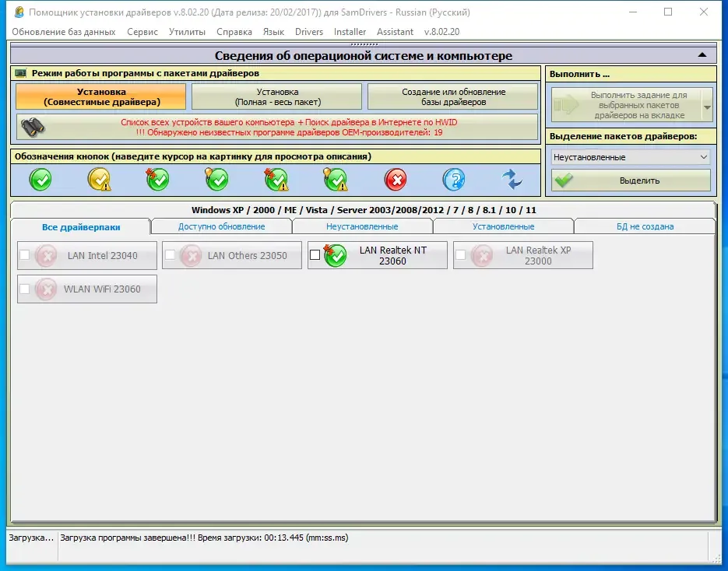Open the Assistant menu
The height and width of the screenshot is (571, 728).
(x=395, y=32)
